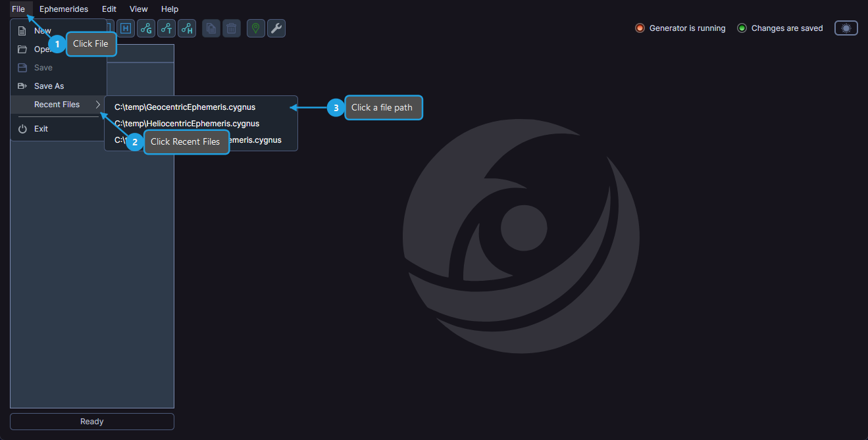Click the node T toolbar icon
Viewport: 868px width, 440px height.
(x=166, y=28)
